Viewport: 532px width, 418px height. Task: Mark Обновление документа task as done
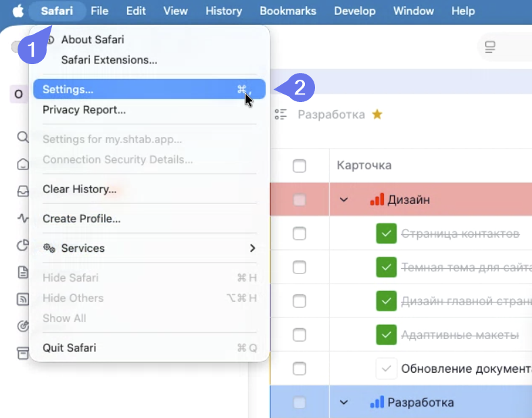pos(386,369)
